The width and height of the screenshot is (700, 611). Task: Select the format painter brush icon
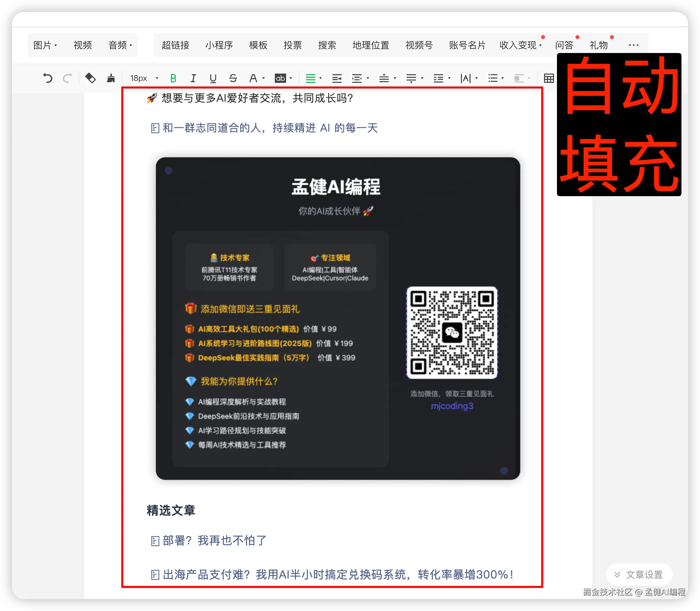111,79
